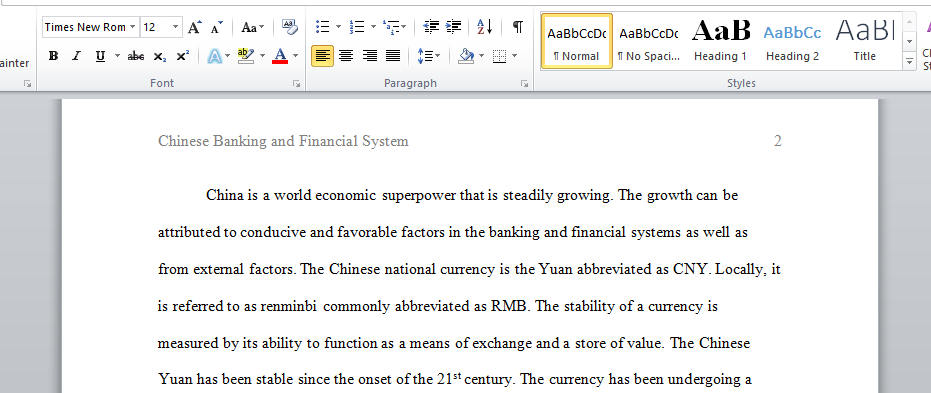
Task: Align text right
Action: pos(369,56)
